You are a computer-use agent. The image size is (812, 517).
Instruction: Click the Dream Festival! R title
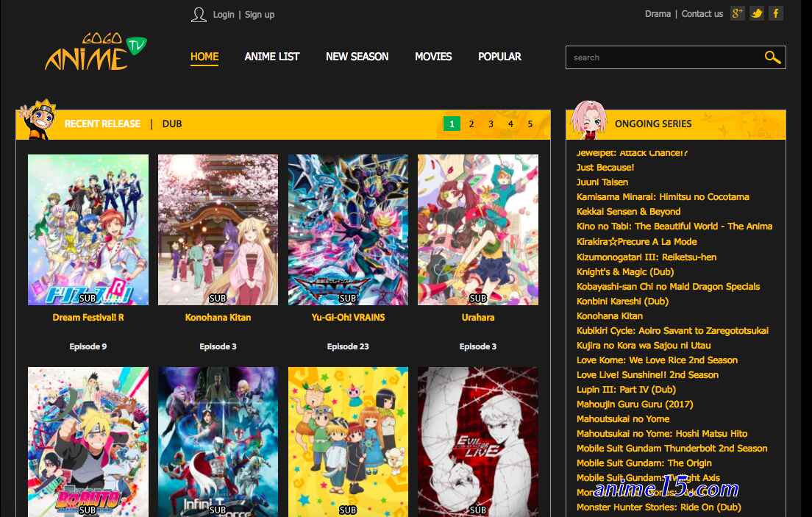click(x=88, y=317)
